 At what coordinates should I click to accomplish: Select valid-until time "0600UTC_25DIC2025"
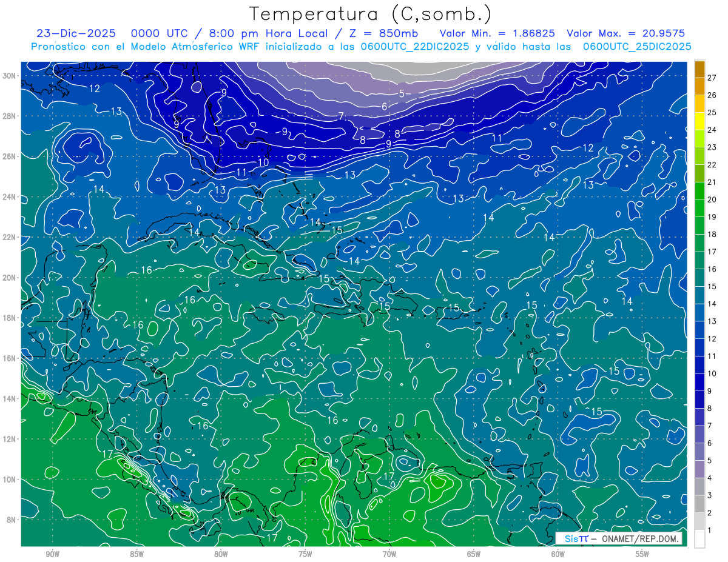click(637, 47)
